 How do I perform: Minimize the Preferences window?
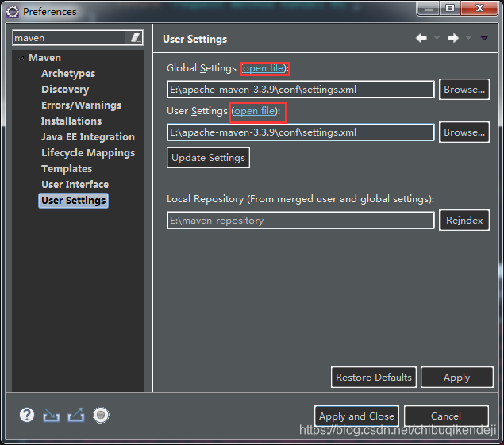(429, 8)
